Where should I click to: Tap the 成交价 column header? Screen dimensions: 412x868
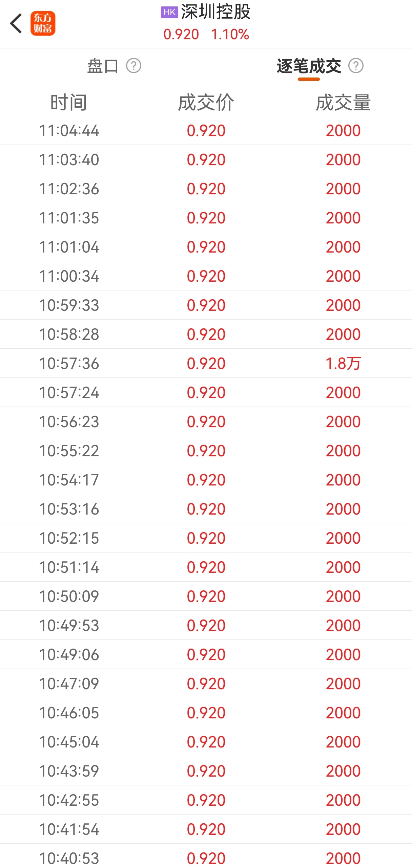[x=206, y=103]
